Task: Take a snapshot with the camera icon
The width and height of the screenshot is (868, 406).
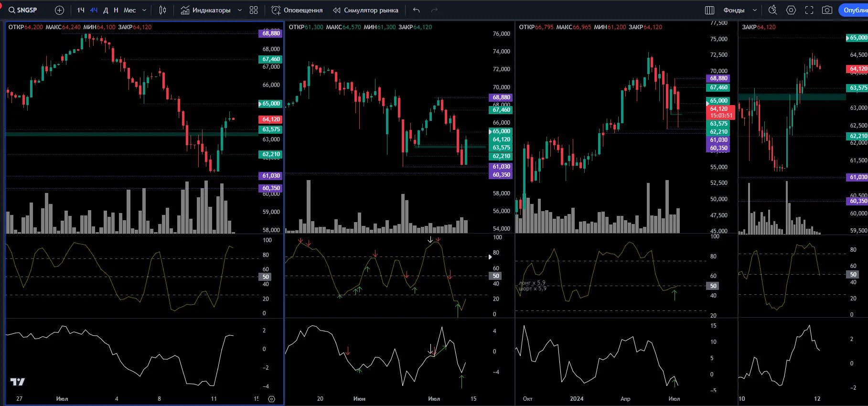Action: tap(827, 10)
